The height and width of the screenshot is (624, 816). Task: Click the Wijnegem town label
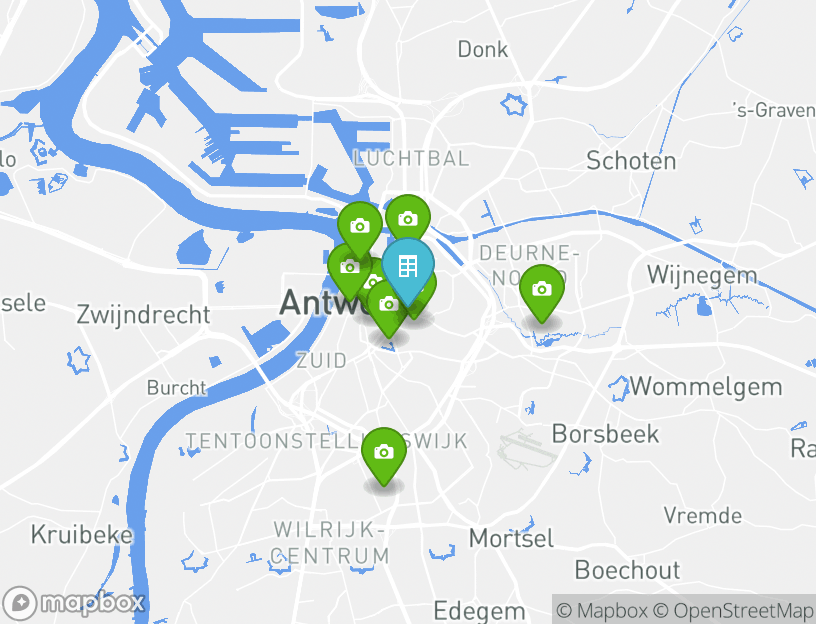click(702, 276)
